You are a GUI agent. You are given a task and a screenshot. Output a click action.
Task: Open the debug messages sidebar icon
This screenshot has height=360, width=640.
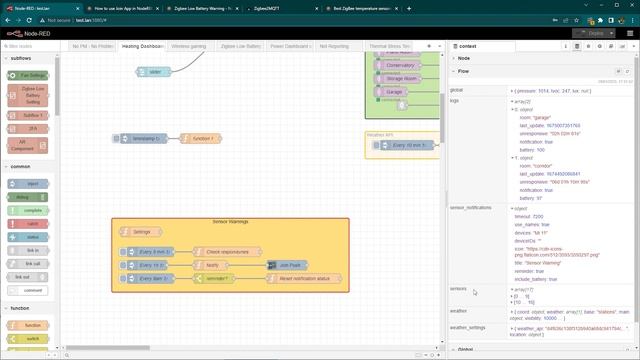pyautogui.click(x=588, y=46)
